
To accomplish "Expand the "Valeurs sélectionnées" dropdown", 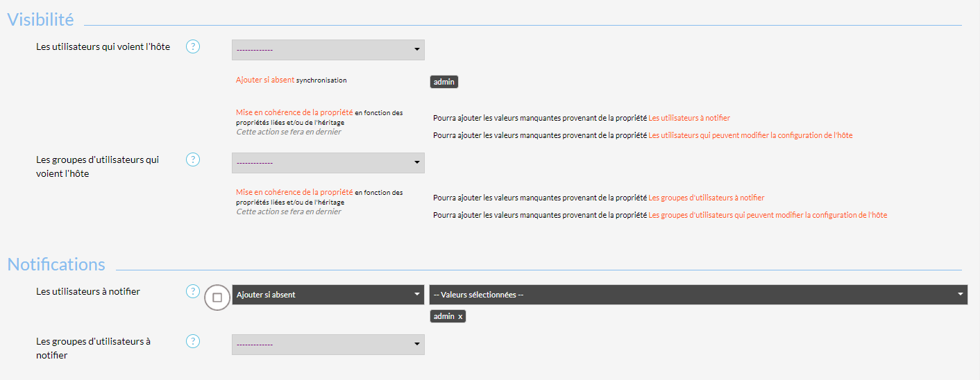I will (x=698, y=295).
